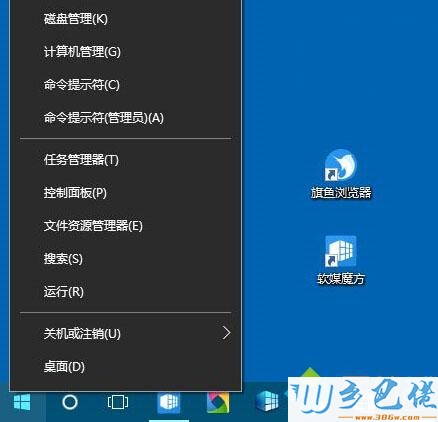Click the arrow beside 关机或注销(U)

tap(227, 333)
